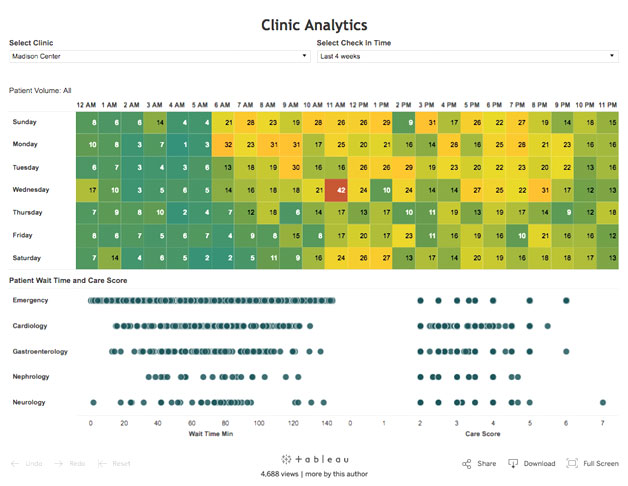
Task: Click the 'more by this author' link
Action: point(336,474)
